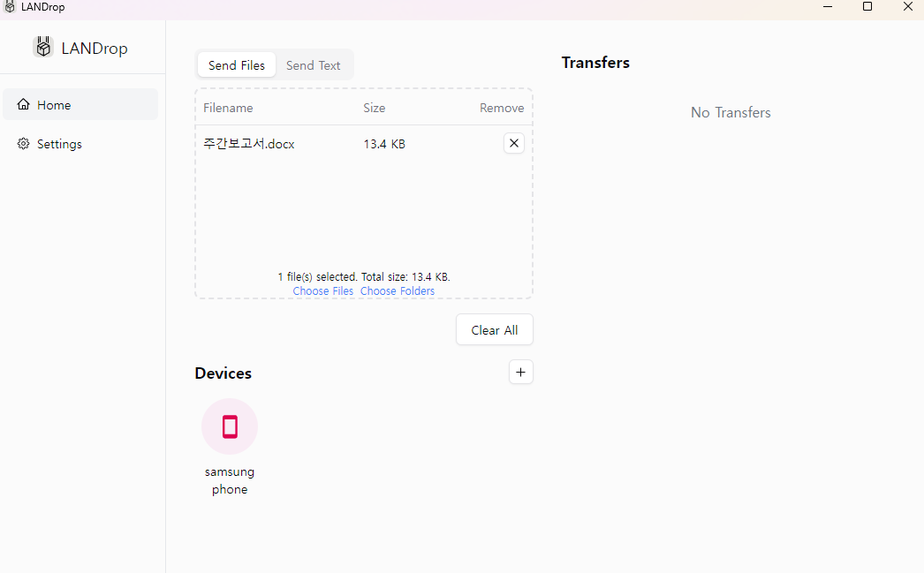This screenshot has height=573, width=924.
Task: Select the samsung phone device icon
Action: [x=230, y=426]
